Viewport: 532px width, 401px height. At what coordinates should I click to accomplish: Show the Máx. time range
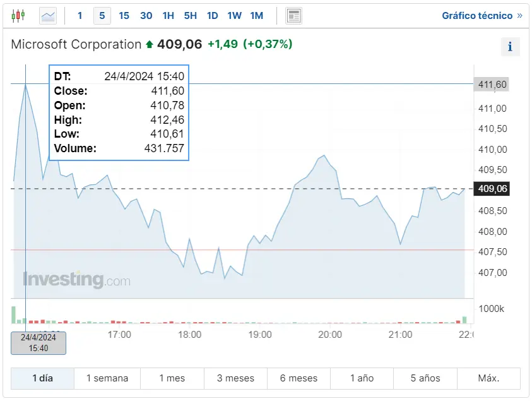(x=488, y=378)
